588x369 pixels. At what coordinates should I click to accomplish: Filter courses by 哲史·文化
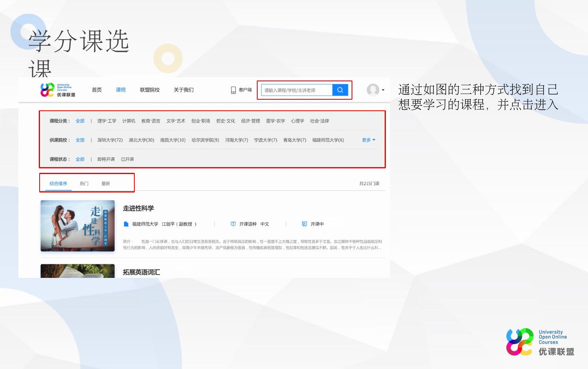tap(225, 121)
